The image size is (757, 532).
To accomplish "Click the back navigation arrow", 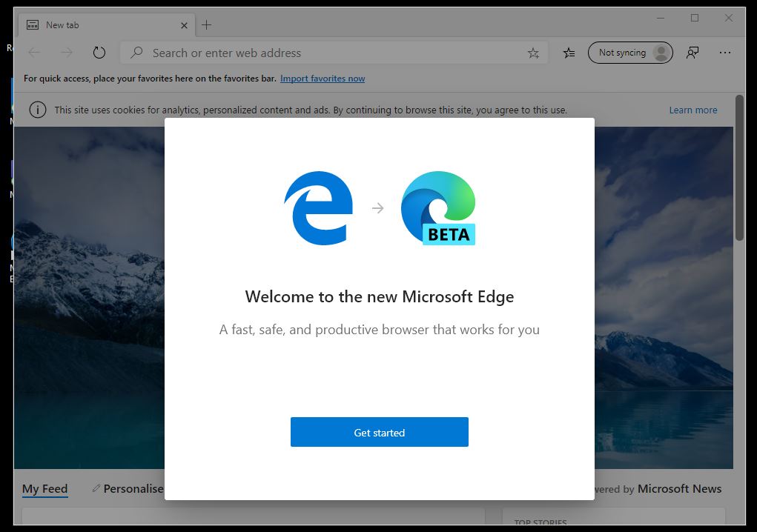I will (34, 53).
